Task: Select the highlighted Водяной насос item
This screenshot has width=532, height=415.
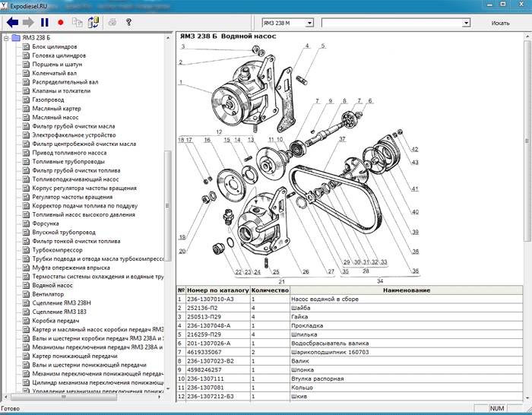Action: [x=52, y=285]
